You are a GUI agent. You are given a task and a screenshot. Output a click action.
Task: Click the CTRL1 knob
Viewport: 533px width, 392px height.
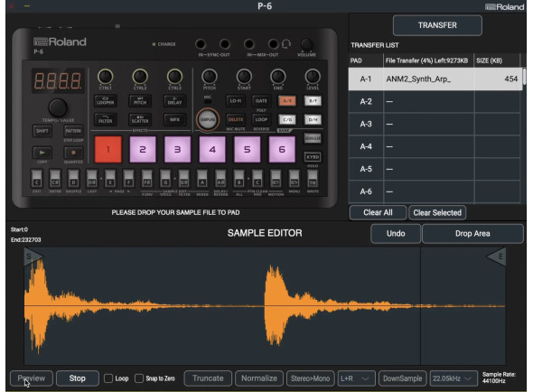(106, 77)
